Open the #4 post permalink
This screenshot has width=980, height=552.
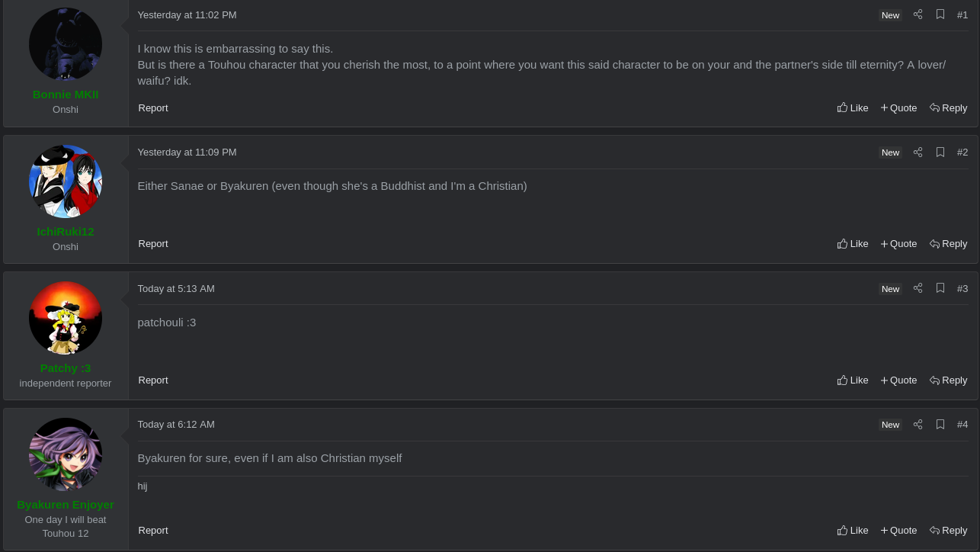tap(962, 424)
